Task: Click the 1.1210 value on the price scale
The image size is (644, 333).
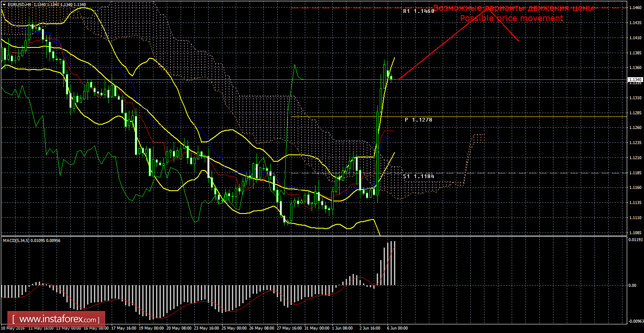Action: click(635, 158)
